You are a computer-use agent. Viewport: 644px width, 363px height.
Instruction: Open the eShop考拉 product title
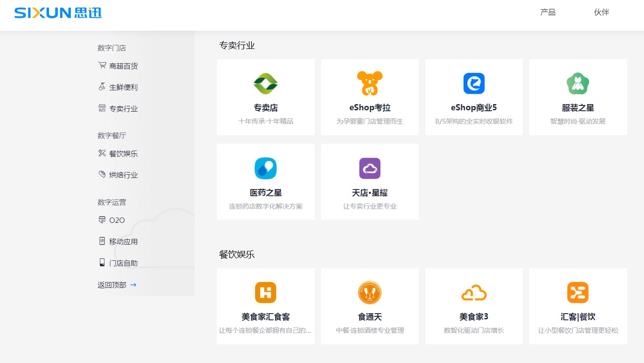pos(370,108)
